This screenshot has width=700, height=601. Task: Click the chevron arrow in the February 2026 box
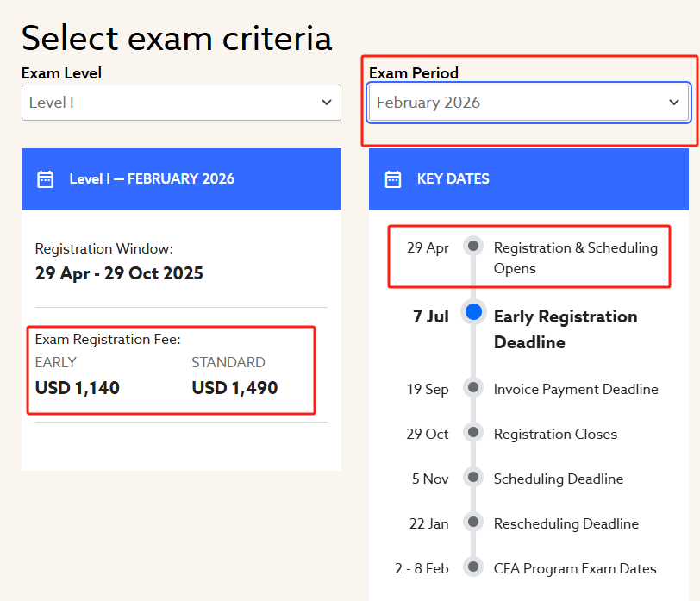click(674, 103)
